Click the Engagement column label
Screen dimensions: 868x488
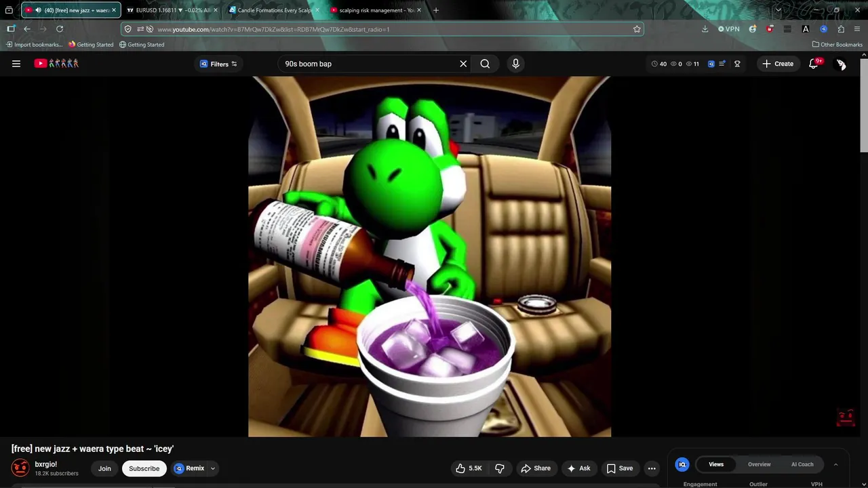click(x=700, y=484)
